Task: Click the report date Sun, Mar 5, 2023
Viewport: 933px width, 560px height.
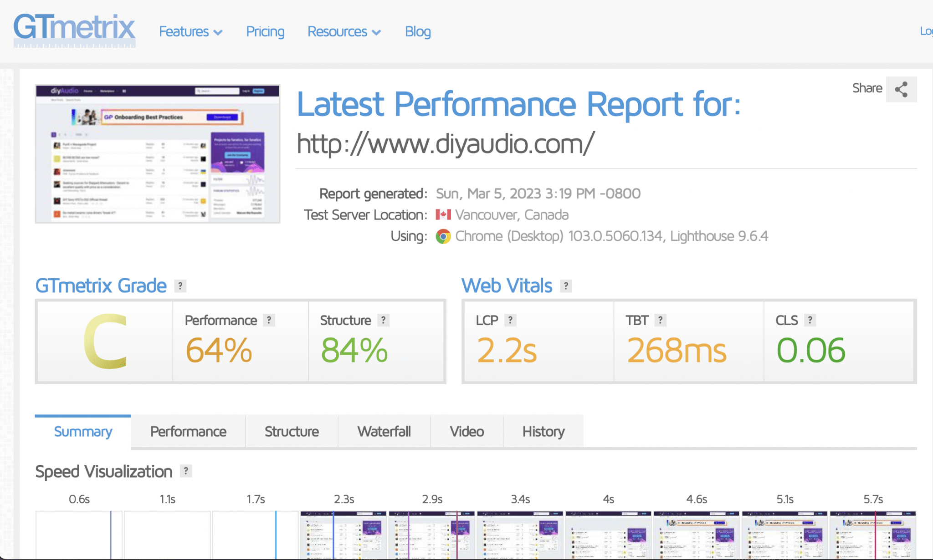Action: pyautogui.click(x=538, y=193)
